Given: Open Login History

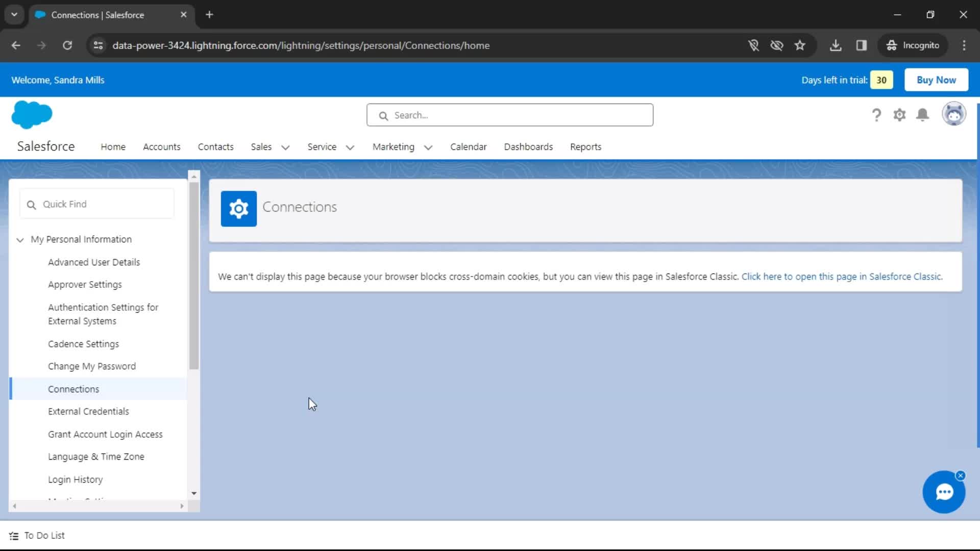Looking at the screenshot, I should tap(76, 480).
